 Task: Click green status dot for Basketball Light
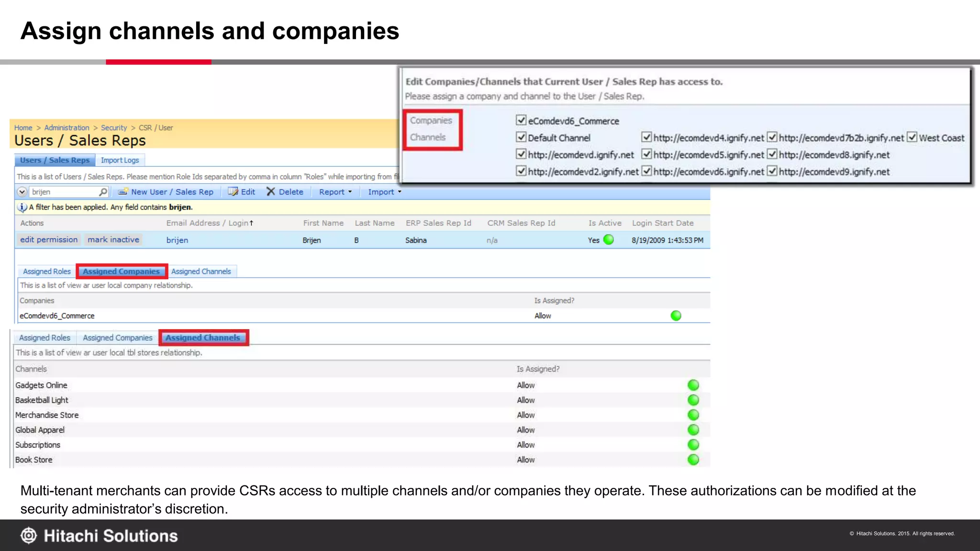693,400
